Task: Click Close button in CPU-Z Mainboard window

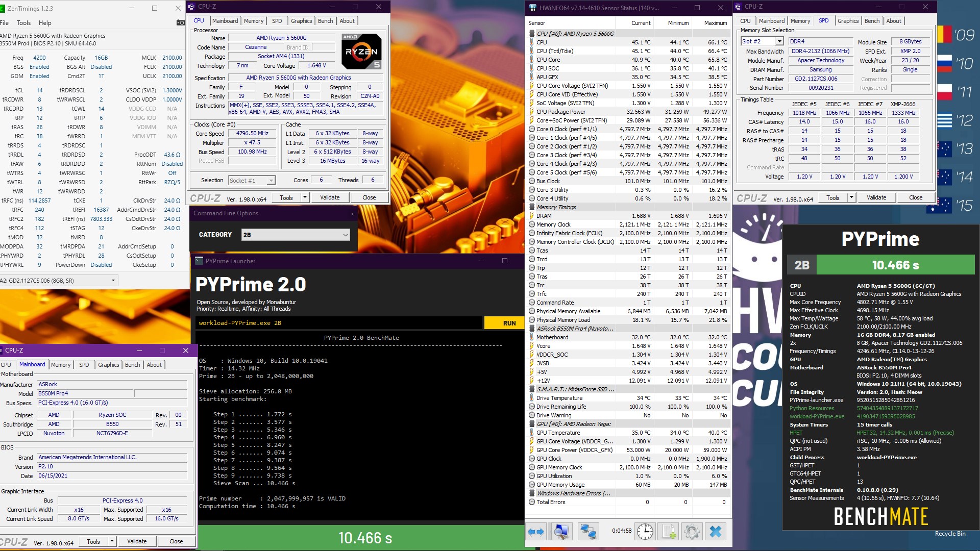Action: coord(176,541)
